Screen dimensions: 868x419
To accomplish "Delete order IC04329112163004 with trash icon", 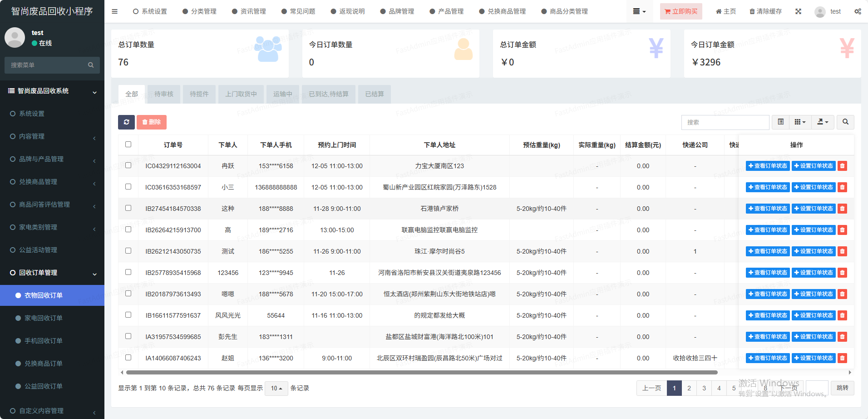I will click(842, 166).
